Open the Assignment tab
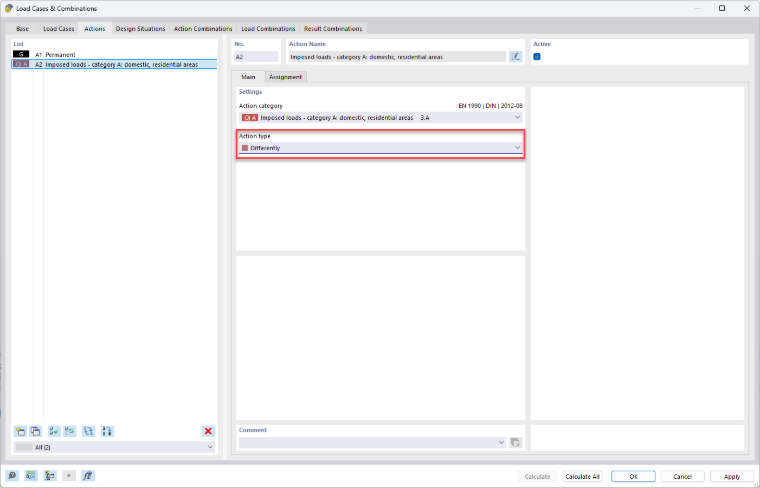The height and width of the screenshot is (488, 760). [285, 77]
